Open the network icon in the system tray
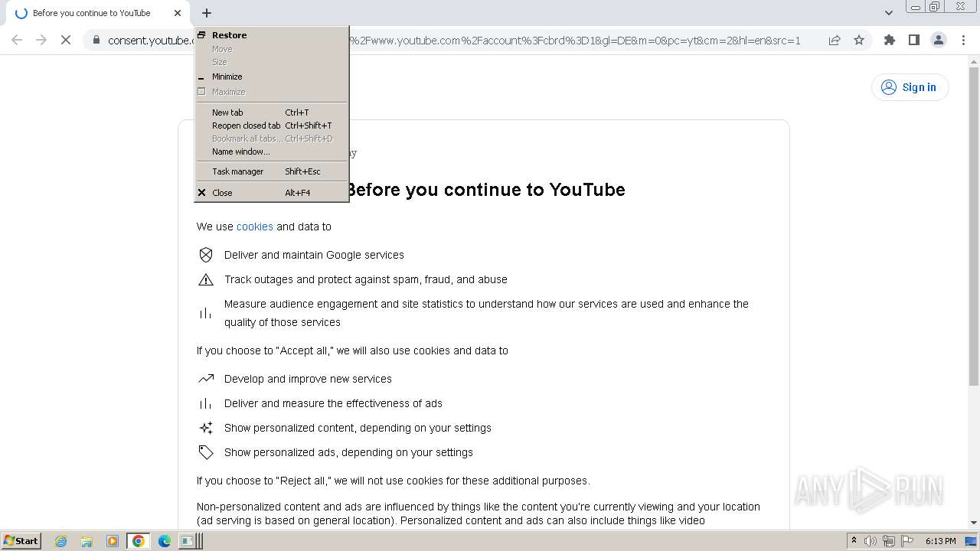Viewport: 980px width, 551px height. [889, 541]
